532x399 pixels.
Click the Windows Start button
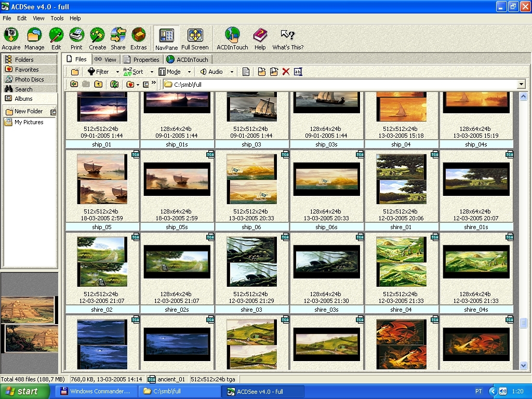pyautogui.click(x=25, y=391)
